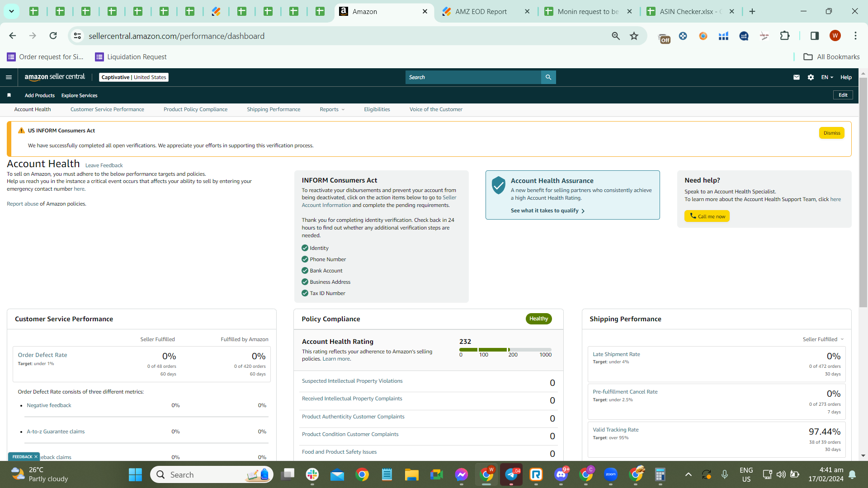Click Explore Services in the top bar
Screen dimensions: 868x488
(80, 95)
